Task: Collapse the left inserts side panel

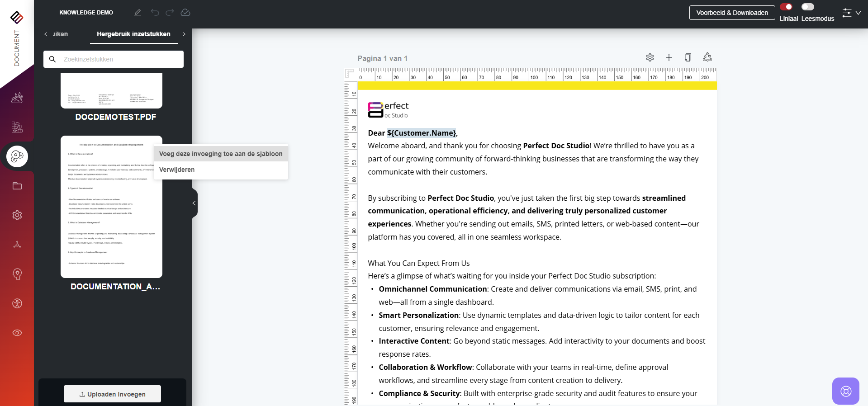Action: pos(194,203)
